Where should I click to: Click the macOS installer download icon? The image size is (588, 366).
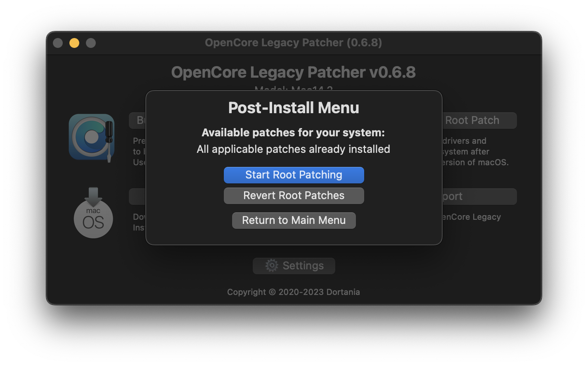93,213
